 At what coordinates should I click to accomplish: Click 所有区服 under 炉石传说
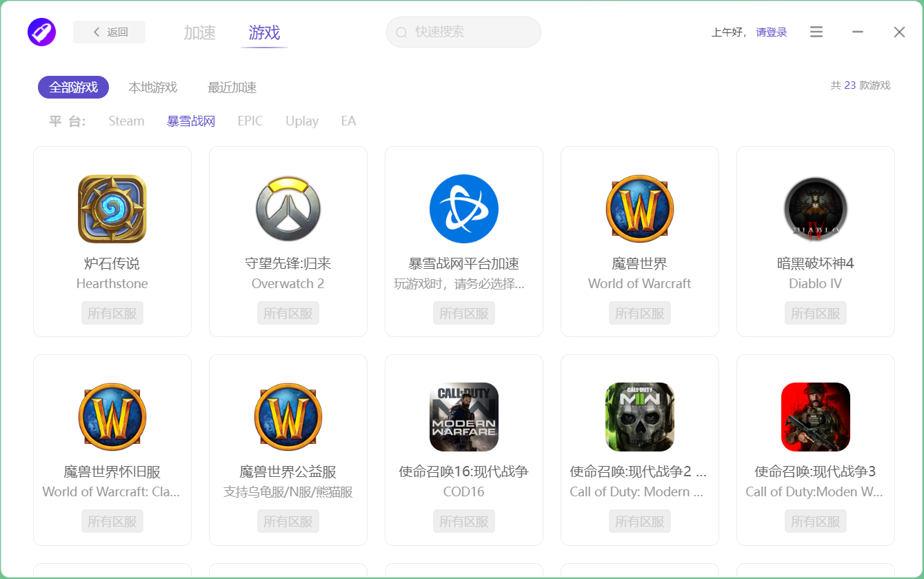tap(112, 313)
